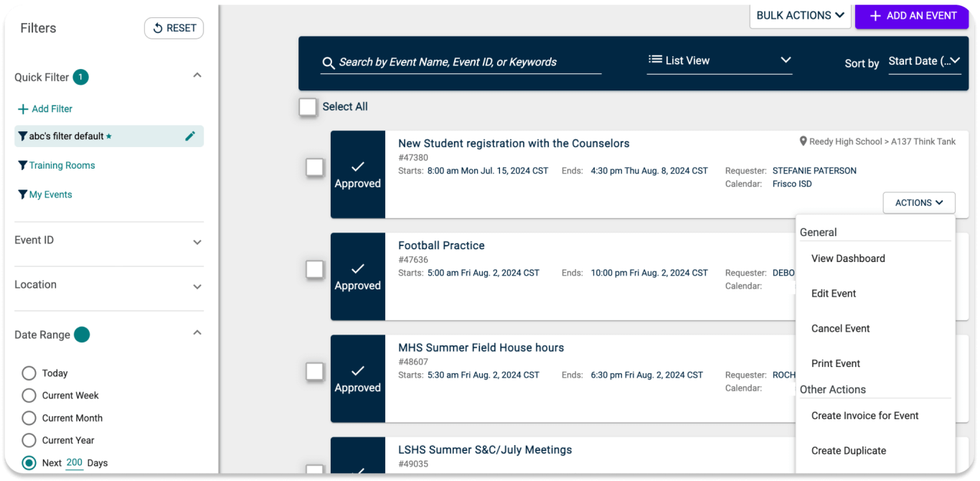Open the search magnifier in the search bar
The image size is (980, 481).
coord(329,62)
